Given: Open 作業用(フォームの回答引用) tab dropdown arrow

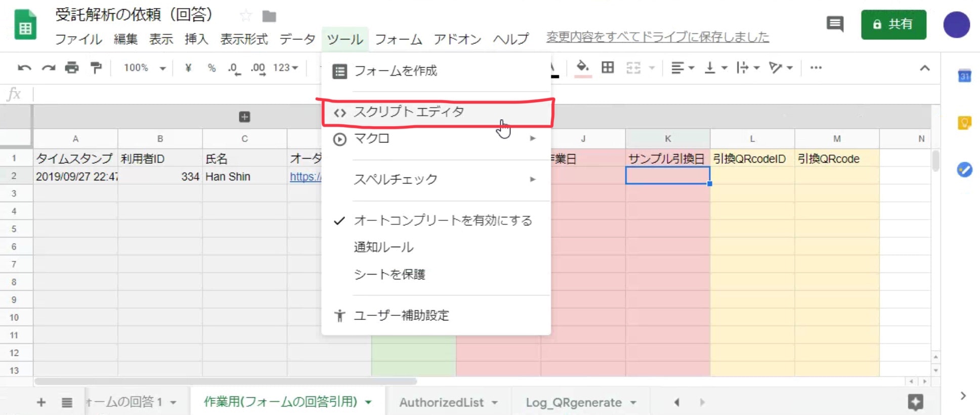Looking at the screenshot, I should 368,402.
